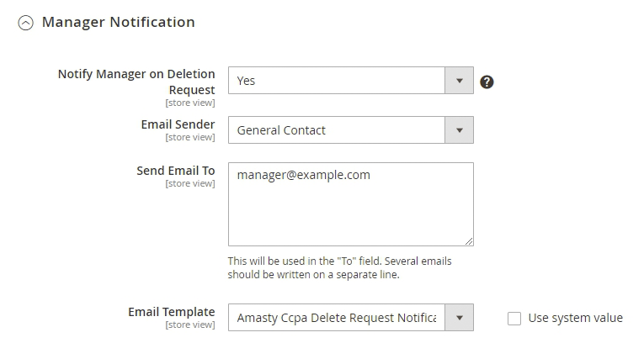Click the Email Template dropdown arrow button
Viewport: 644px width, 343px height.
[x=459, y=318]
